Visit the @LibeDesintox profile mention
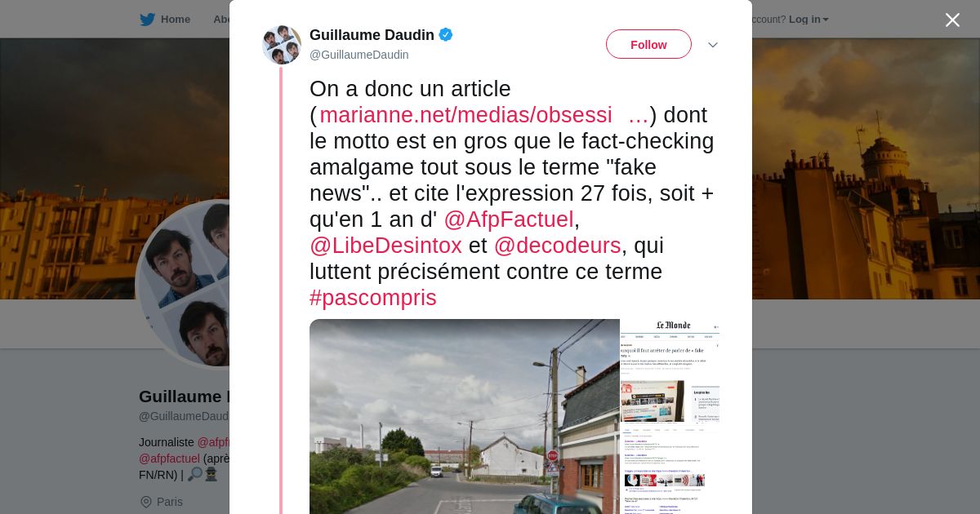The image size is (980, 514). tap(385, 246)
